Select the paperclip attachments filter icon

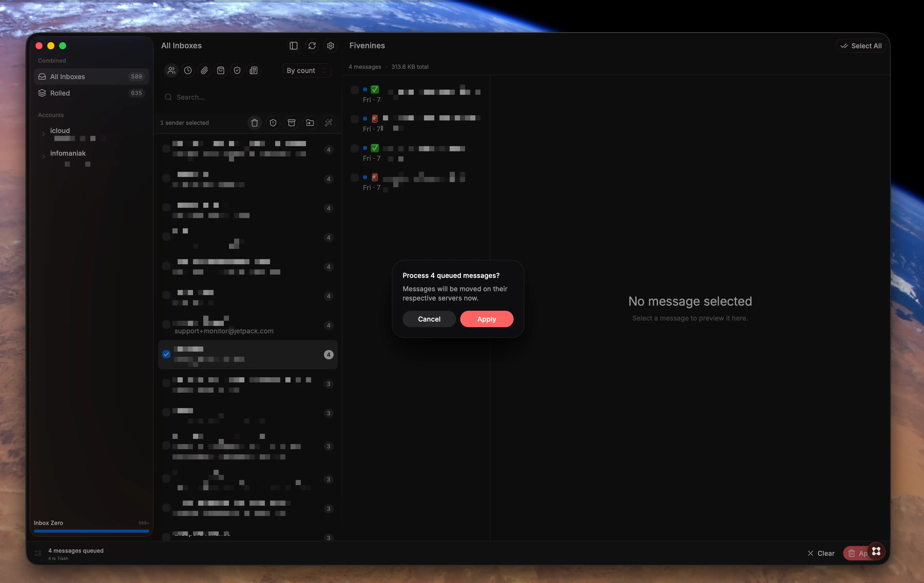tap(205, 70)
